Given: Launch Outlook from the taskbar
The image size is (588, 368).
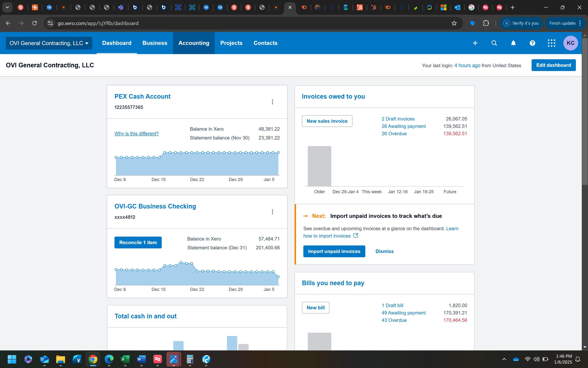Looking at the screenshot, I should [44, 359].
